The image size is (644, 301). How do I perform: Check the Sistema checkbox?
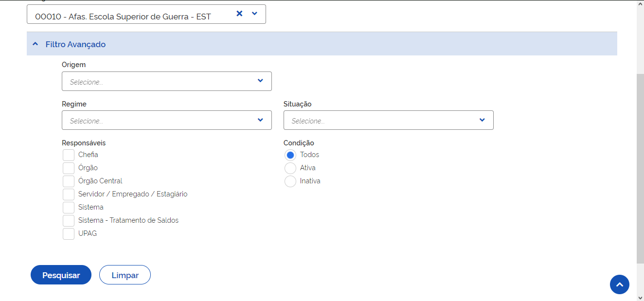tap(69, 207)
